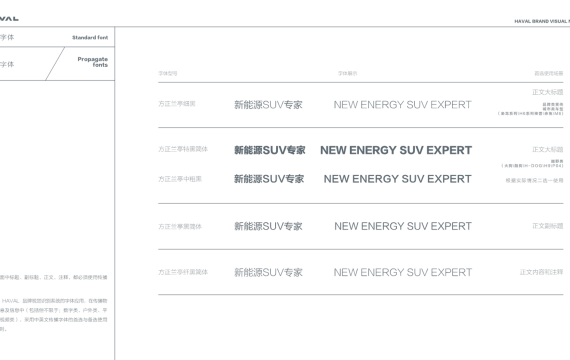Screen dimensions: 570x360
Task: Click the HAVAL logo in the header
Action: point(9,18)
